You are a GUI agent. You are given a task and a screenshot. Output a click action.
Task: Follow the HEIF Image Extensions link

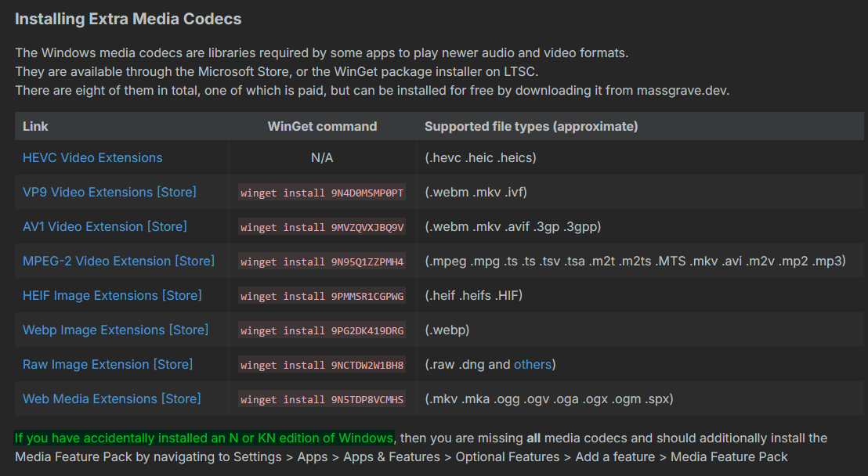112,295
